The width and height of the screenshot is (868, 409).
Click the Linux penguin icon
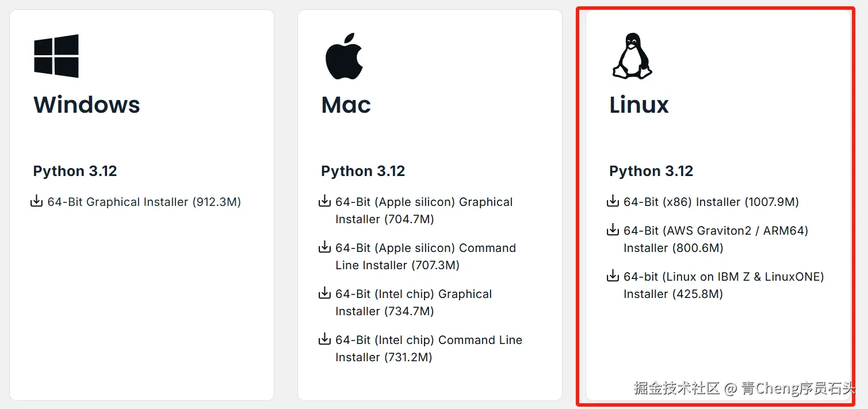(632, 56)
